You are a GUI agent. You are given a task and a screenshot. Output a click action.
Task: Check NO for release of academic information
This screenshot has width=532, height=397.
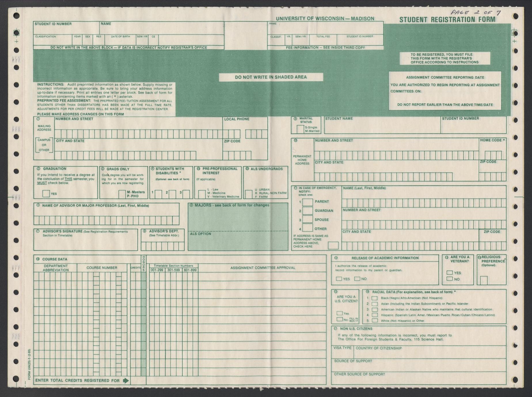coord(357,278)
